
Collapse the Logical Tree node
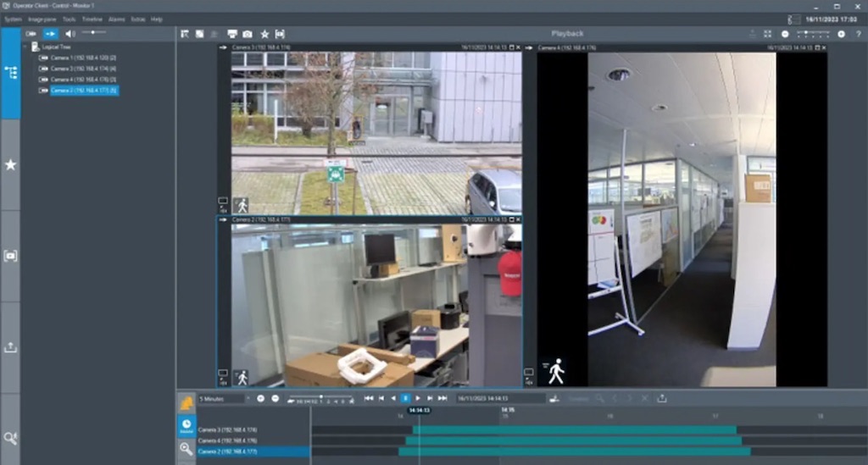pyautogui.click(x=26, y=47)
